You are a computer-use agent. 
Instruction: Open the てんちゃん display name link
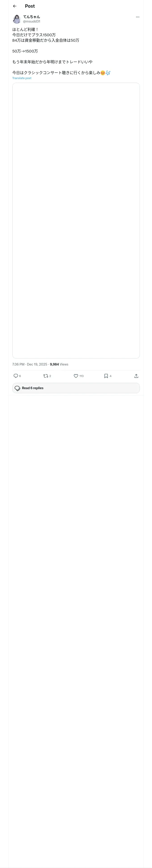point(31,16)
